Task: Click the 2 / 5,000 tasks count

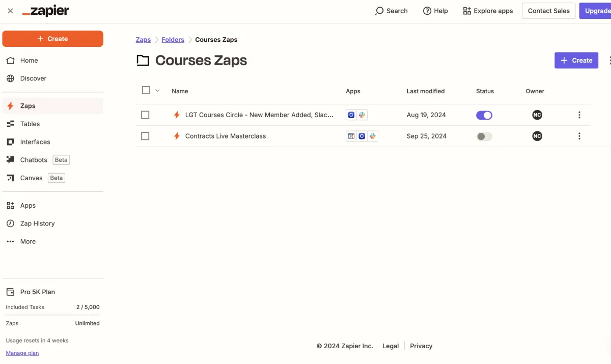Action: 88,307
